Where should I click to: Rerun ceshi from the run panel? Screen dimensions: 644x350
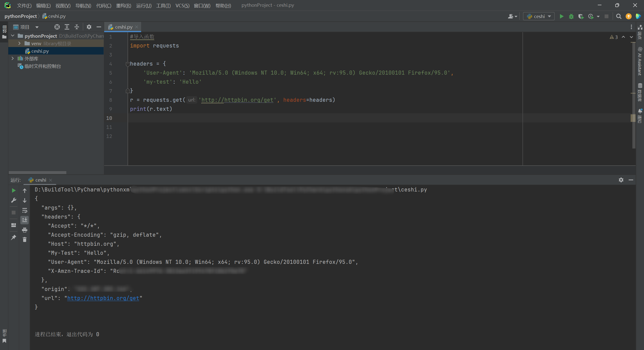pos(14,190)
